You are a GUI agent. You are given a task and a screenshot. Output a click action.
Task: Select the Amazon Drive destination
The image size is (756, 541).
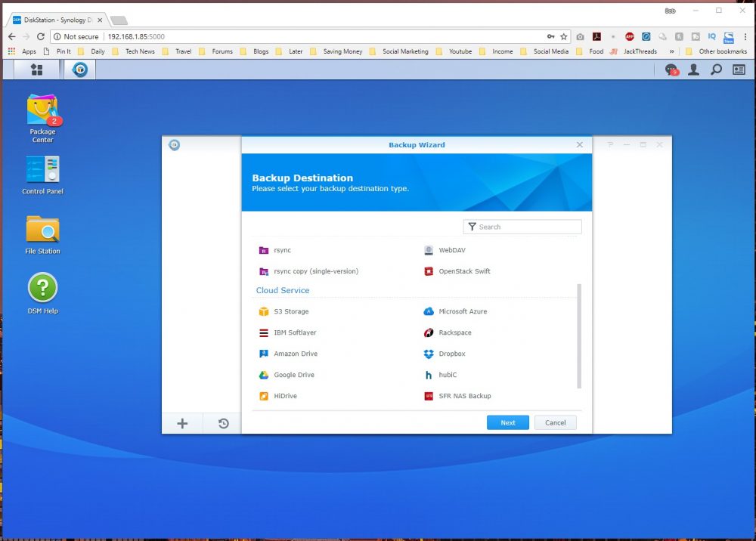pos(288,354)
